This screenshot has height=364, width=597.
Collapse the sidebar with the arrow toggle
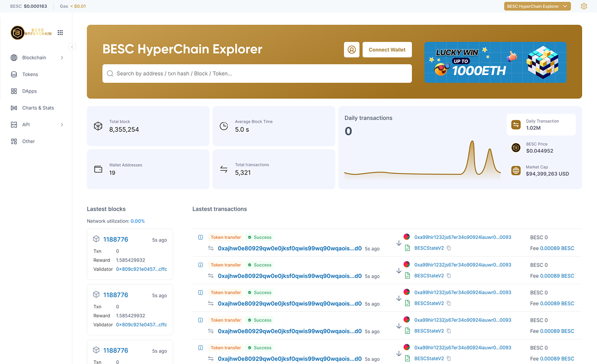click(72, 47)
